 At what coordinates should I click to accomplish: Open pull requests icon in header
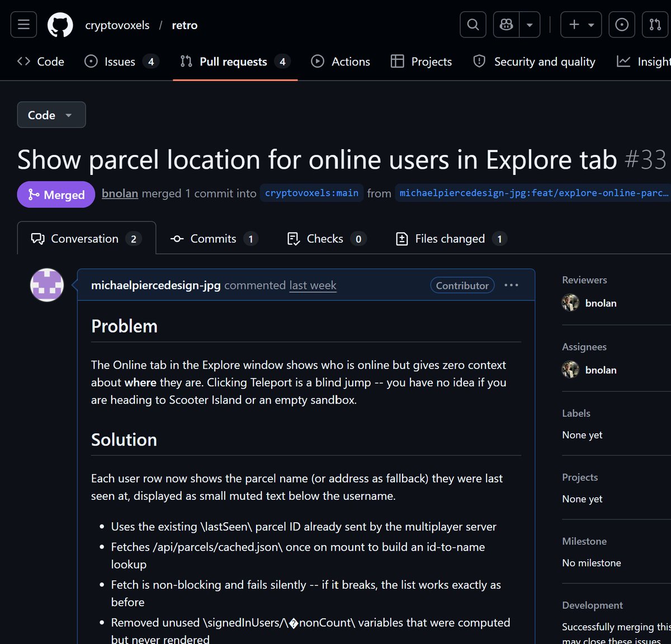point(655,25)
